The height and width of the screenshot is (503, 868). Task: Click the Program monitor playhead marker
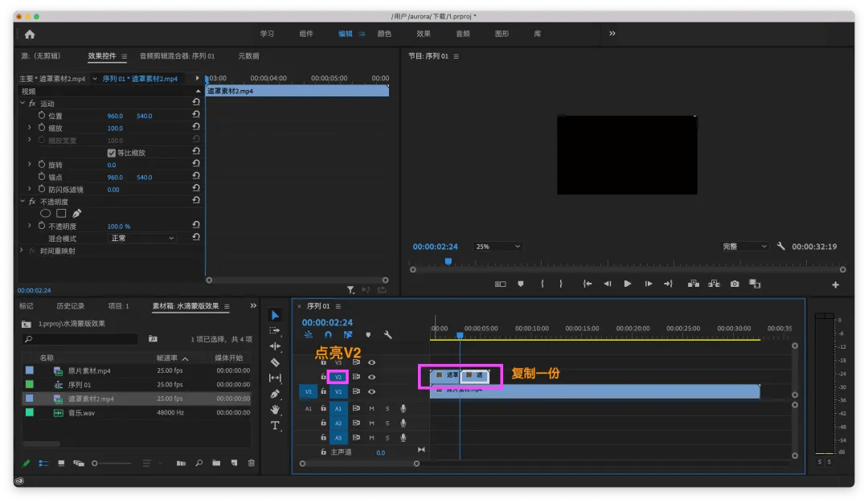tap(448, 261)
